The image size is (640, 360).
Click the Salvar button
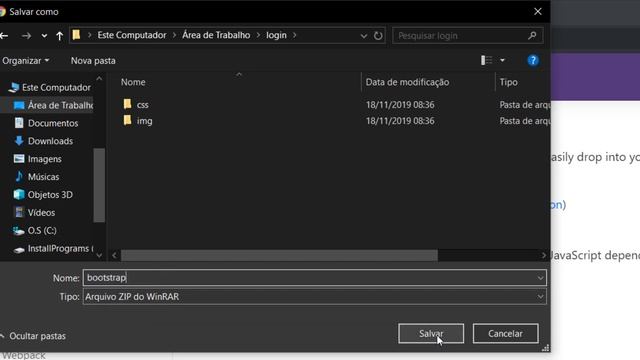pyautogui.click(x=431, y=333)
